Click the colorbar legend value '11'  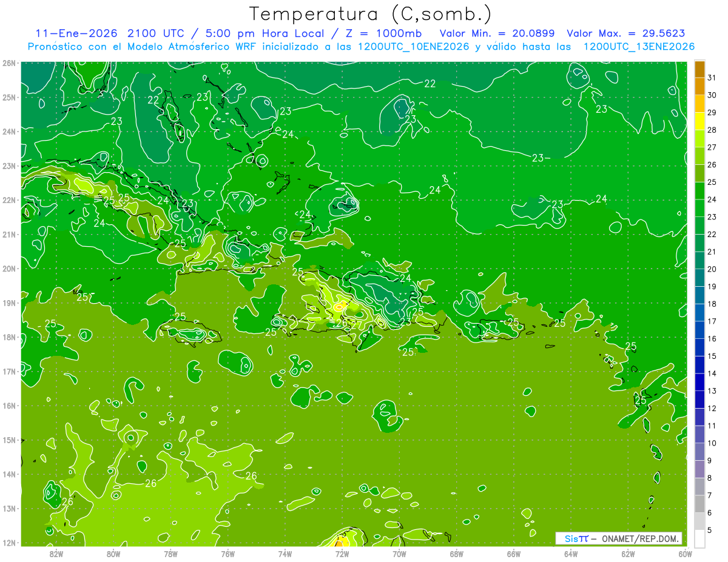pyautogui.click(x=712, y=426)
